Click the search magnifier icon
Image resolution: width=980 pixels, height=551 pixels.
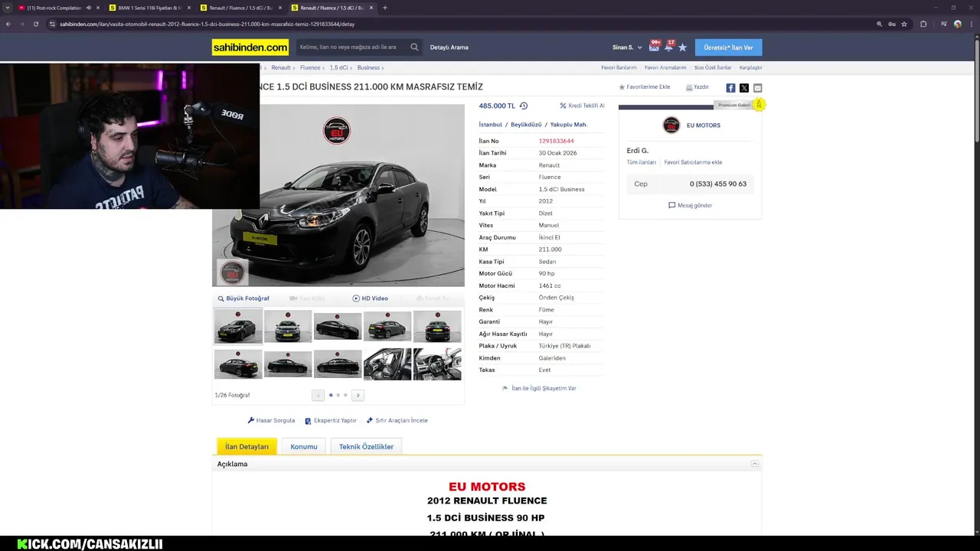pos(414,47)
